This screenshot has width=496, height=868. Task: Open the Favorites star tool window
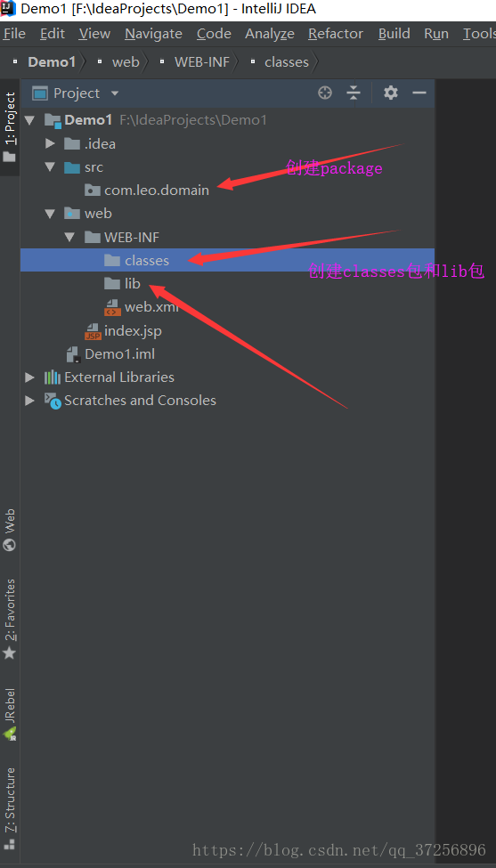tap(10, 620)
